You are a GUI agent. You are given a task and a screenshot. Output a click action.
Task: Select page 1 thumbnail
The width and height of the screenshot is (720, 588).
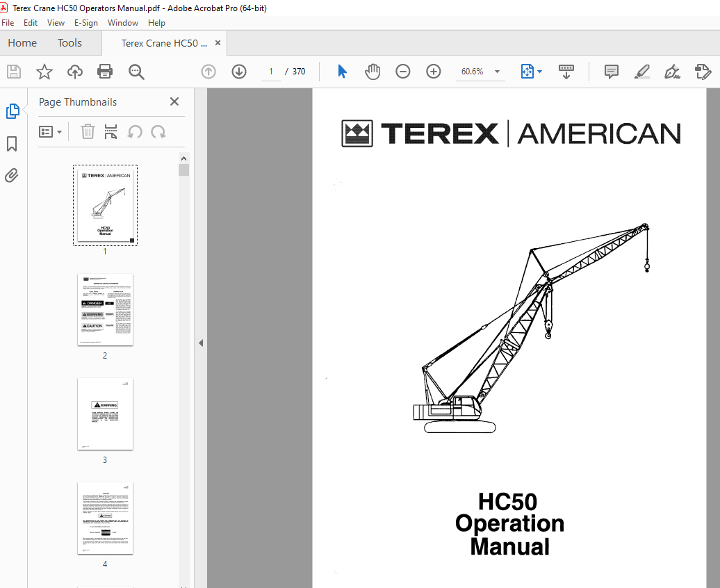[105, 205]
